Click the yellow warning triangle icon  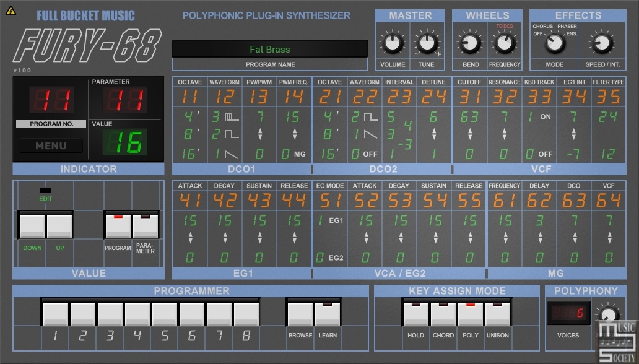click(11, 11)
